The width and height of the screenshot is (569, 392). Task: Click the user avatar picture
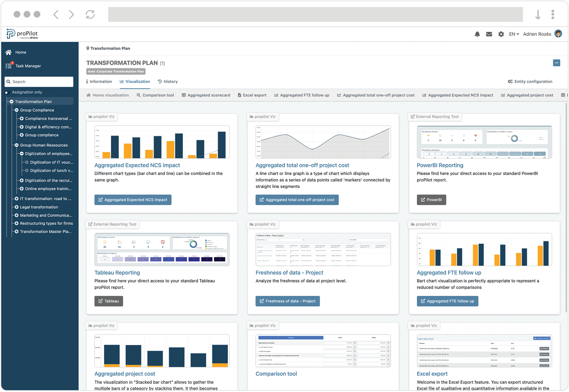(558, 34)
